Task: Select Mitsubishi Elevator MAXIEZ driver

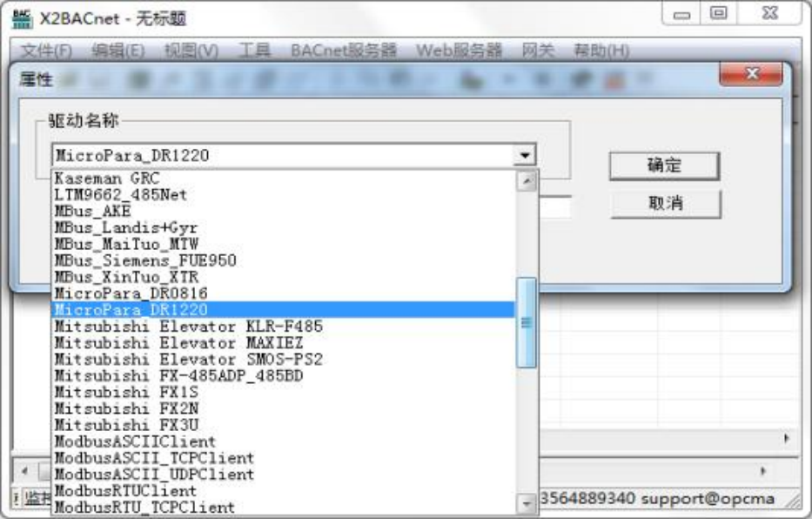Action: point(283,343)
